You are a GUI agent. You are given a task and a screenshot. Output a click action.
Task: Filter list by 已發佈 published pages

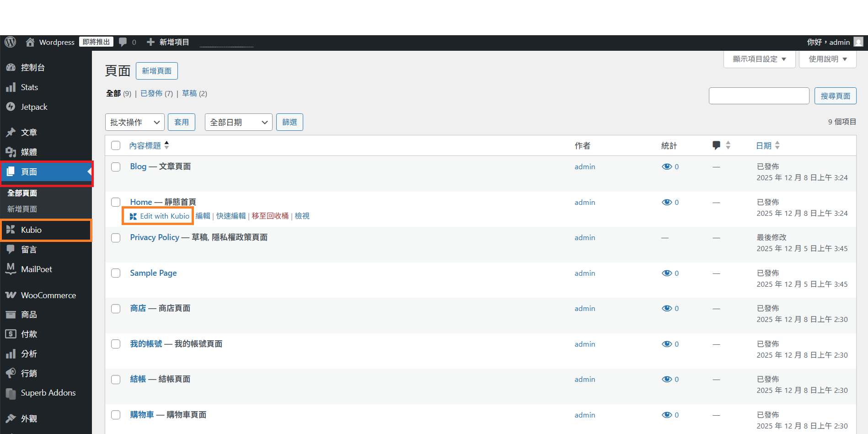(x=151, y=94)
